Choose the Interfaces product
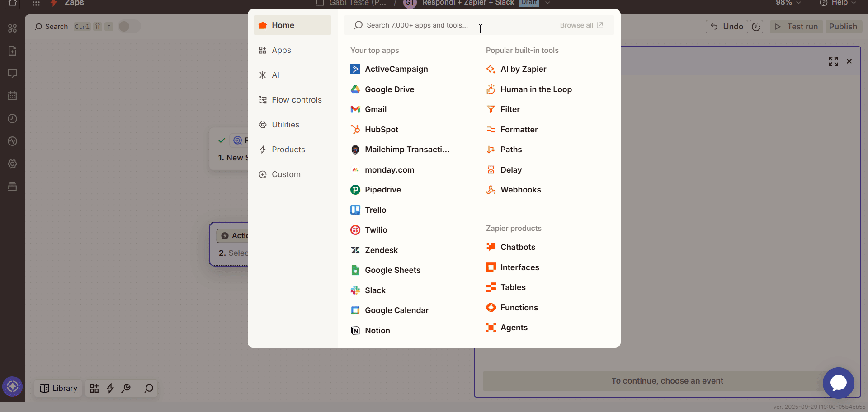This screenshot has width=868, height=412. tap(513, 267)
